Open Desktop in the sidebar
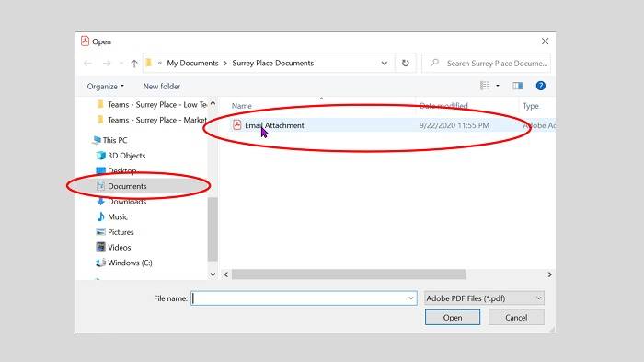 click(116, 170)
